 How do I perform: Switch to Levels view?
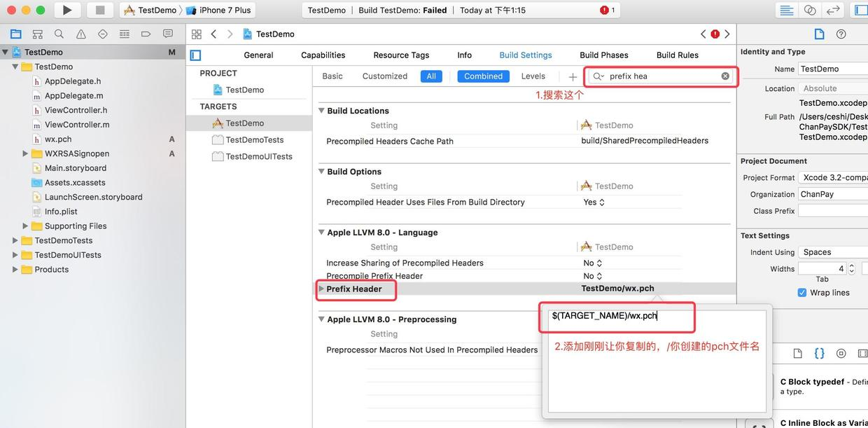533,76
